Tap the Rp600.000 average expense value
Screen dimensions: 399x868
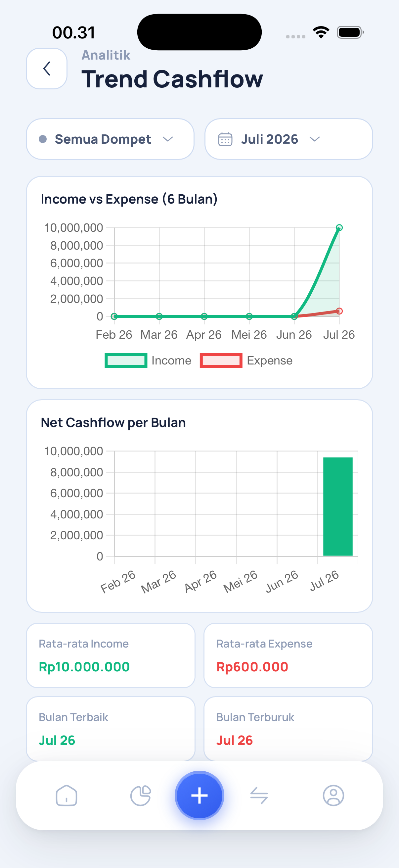click(x=252, y=667)
